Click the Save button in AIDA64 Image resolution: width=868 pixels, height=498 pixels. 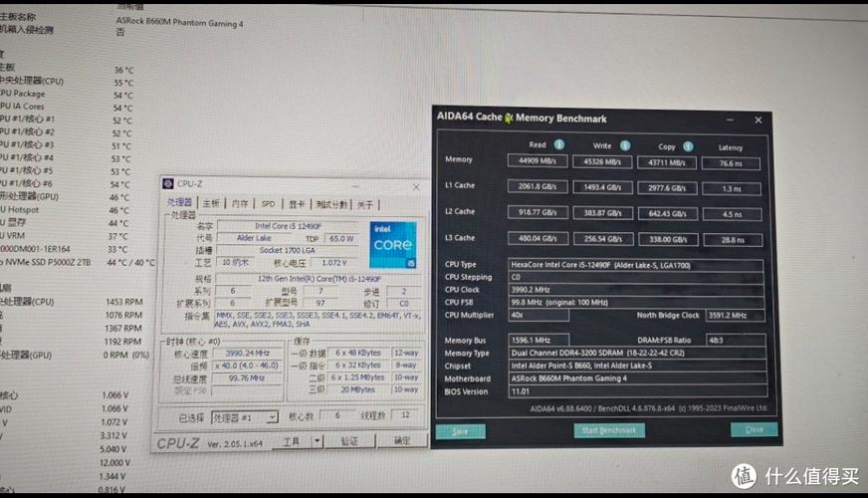460,431
